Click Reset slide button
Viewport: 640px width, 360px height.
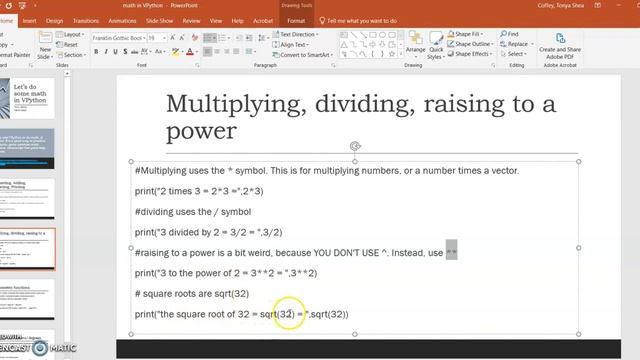(x=67, y=44)
